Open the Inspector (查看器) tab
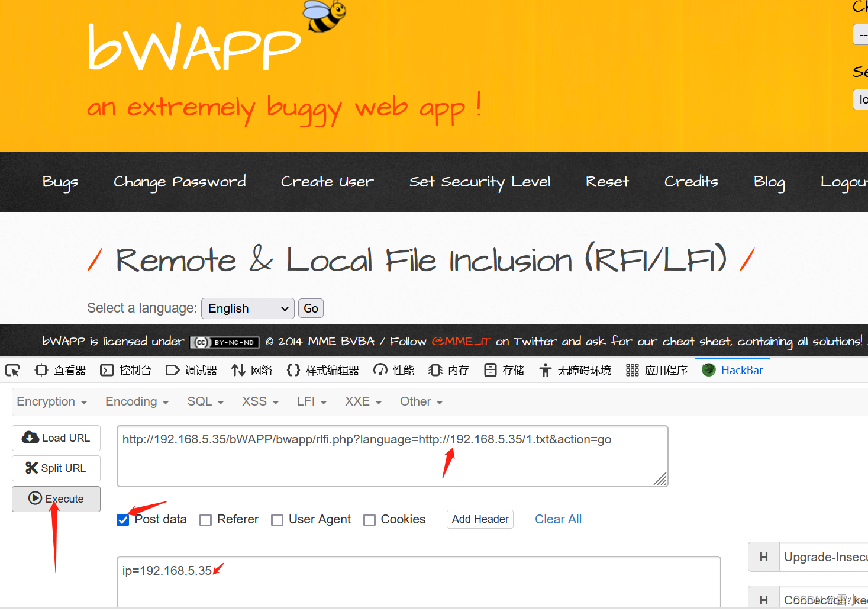The width and height of the screenshot is (868, 611). (x=61, y=371)
